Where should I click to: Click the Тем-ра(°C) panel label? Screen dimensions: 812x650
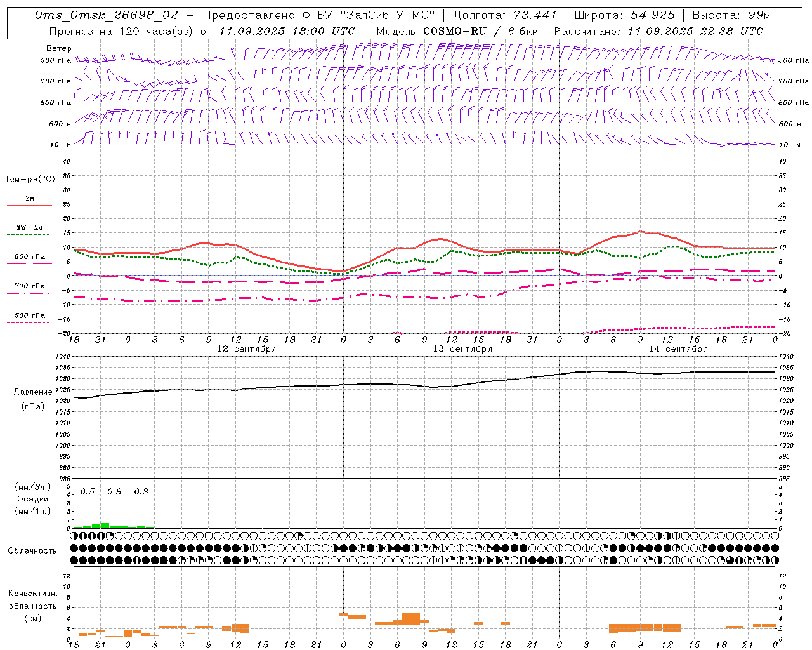click(x=30, y=180)
